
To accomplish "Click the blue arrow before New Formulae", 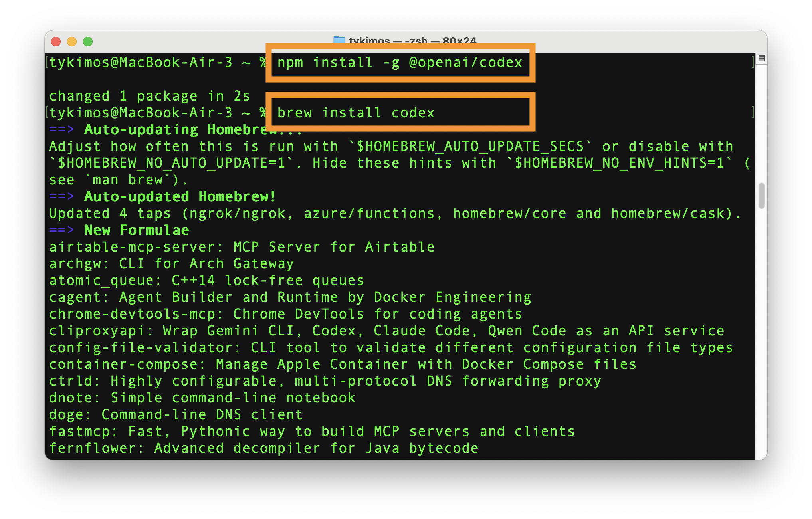I will pyautogui.click(x=61, y=230).
